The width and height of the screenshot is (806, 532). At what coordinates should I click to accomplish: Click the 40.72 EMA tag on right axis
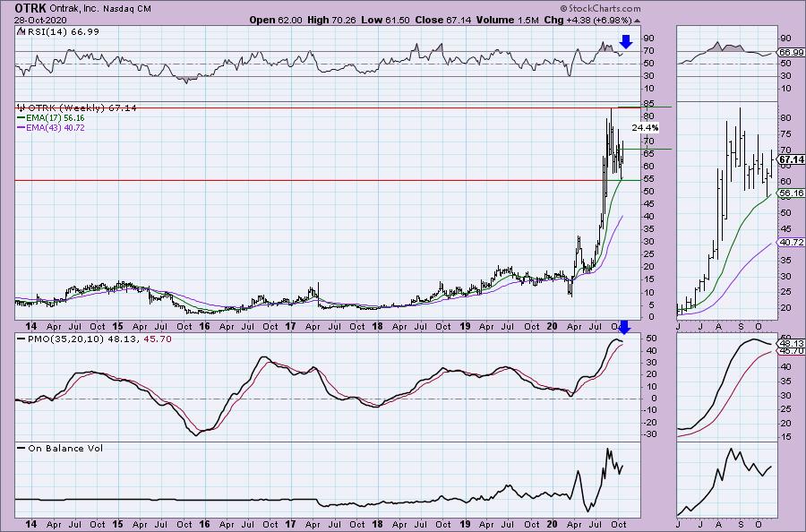[x=791, y=242]
